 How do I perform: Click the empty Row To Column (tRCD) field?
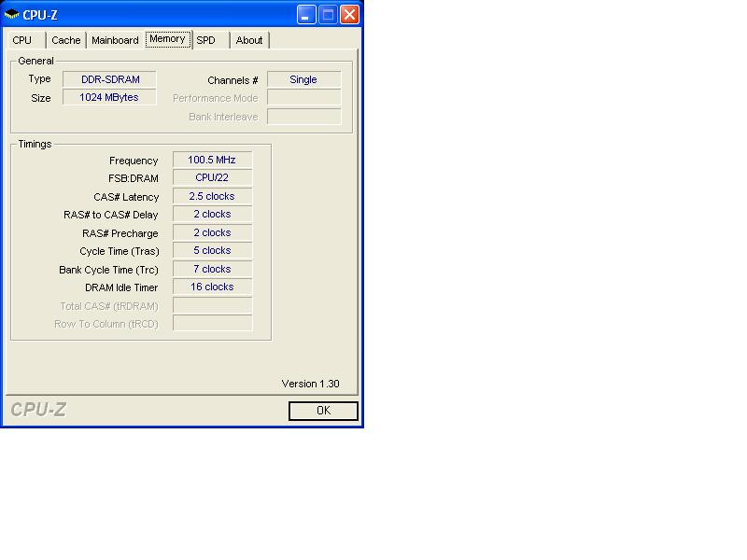pos(213,323)
